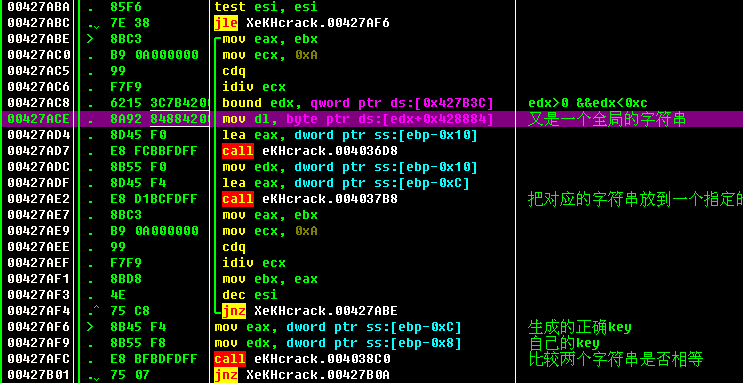Select address 00427AE2
The width and height of the screenshot is (743, 383).
[x=38, y=199]
